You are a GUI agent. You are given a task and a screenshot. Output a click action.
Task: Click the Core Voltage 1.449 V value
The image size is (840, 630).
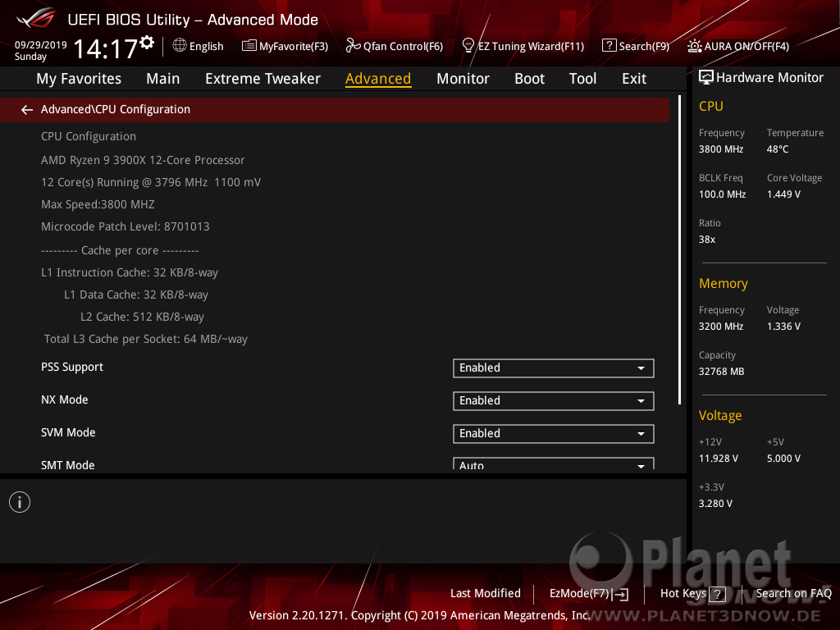coord(783,194)
